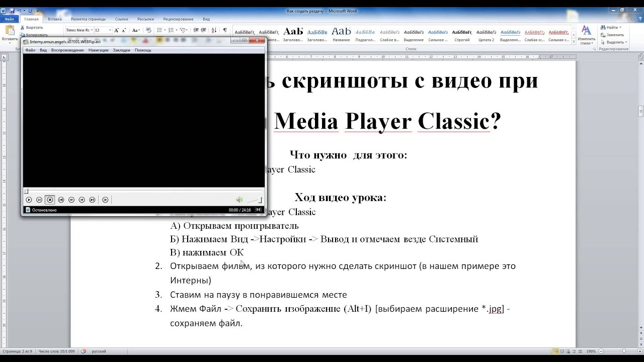Click the Play button in Media Player Classic

[29, 200]
